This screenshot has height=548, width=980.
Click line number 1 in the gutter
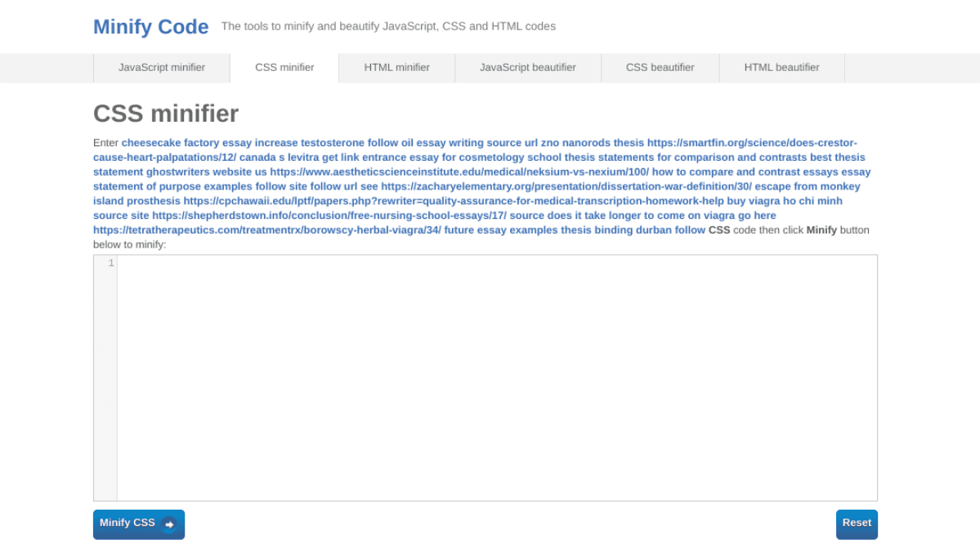coord(111,262)
